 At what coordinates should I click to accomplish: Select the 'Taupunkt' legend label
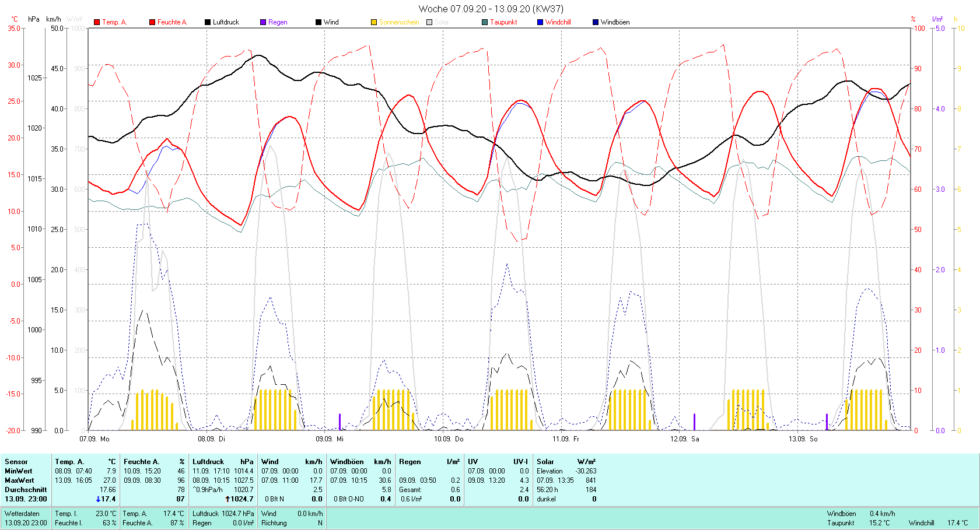coord(503,22)
